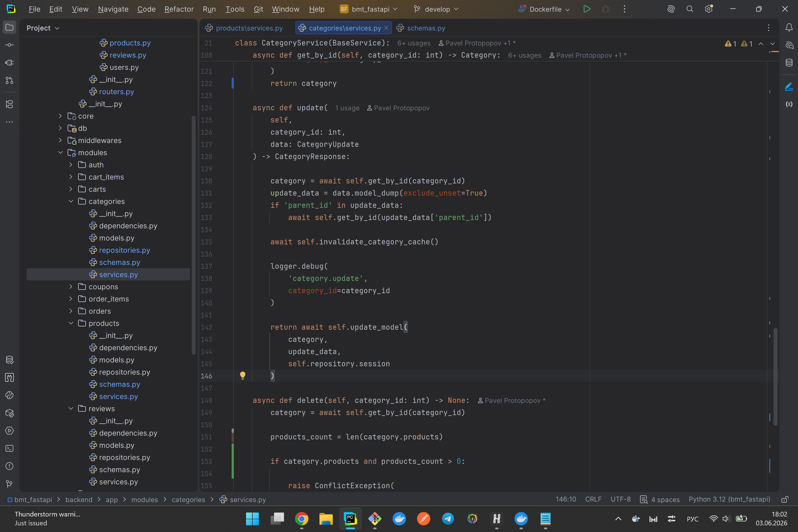Viewport: 798px width, 532px height.
Task: Open Telegram from the taskbar
Action: (x=448, y=518)
